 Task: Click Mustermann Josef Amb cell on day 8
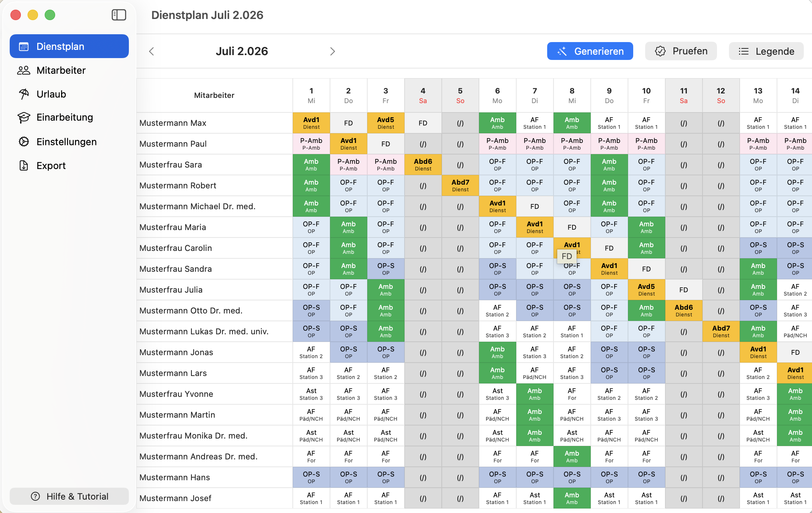coord(572,498)
